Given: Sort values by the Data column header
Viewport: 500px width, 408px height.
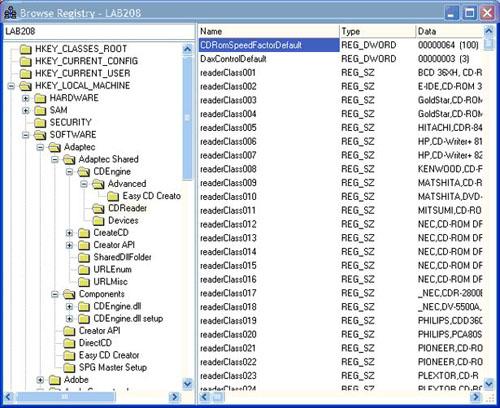Looking at the screenshot, I should [x=449, y=31].
